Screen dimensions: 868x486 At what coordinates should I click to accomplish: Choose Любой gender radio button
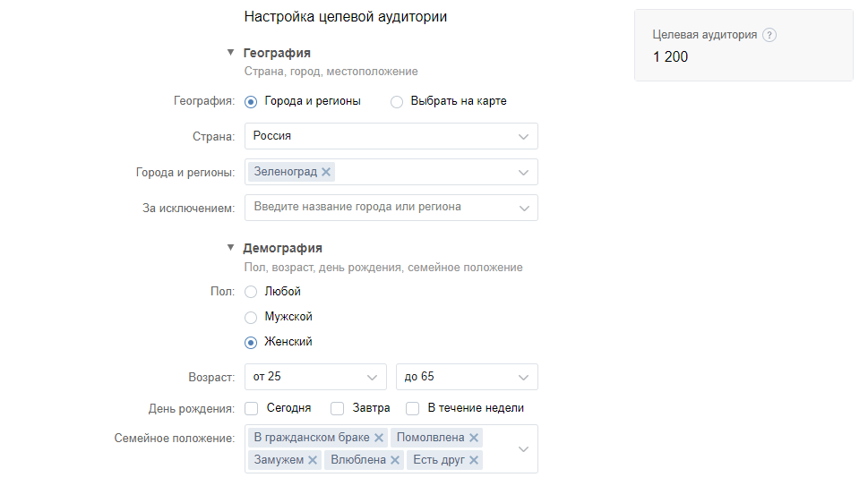coord(251,292)
